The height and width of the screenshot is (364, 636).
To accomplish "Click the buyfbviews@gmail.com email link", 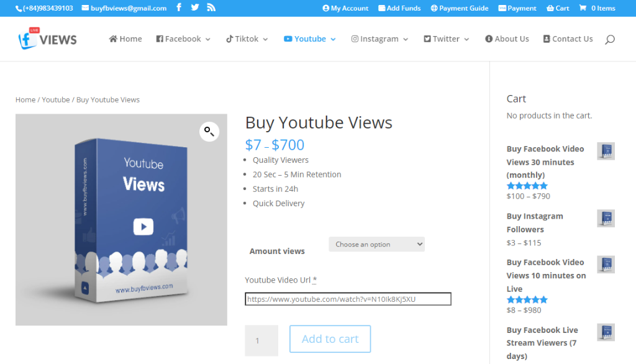I will tap(124, 8).
